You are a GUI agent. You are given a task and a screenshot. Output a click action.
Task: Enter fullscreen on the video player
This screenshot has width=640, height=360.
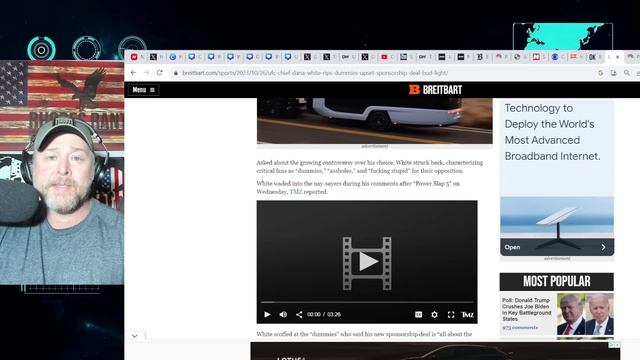click(x=451, y=314)
